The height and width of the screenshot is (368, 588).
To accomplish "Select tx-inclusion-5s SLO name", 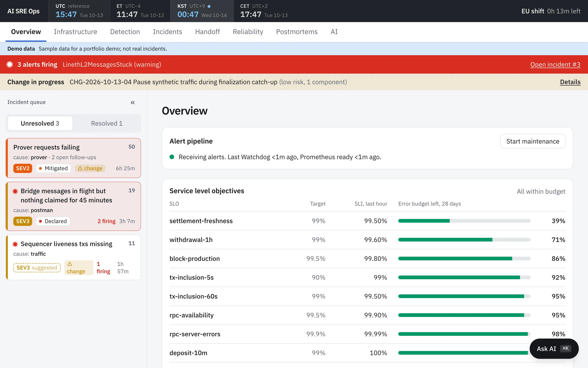I will pos(192,277).
